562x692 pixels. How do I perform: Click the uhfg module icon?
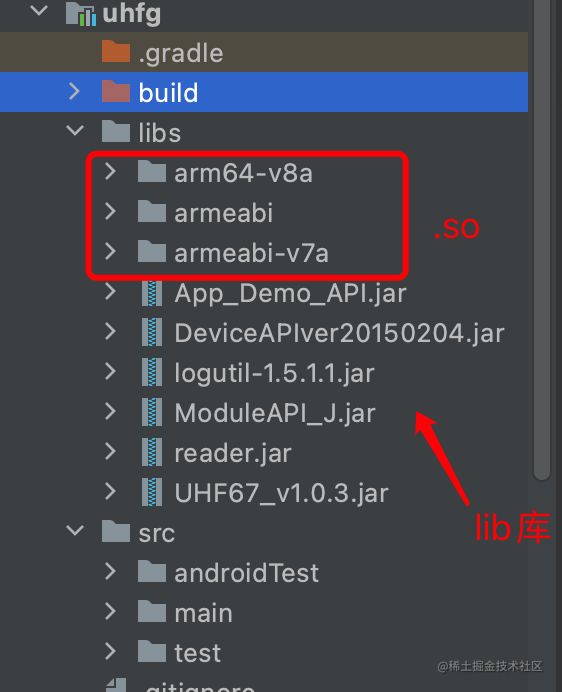[x=80, y=14]
